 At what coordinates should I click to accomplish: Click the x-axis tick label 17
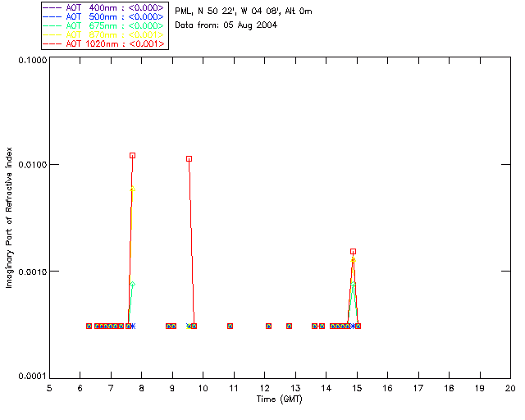click(x=418, y=388)
